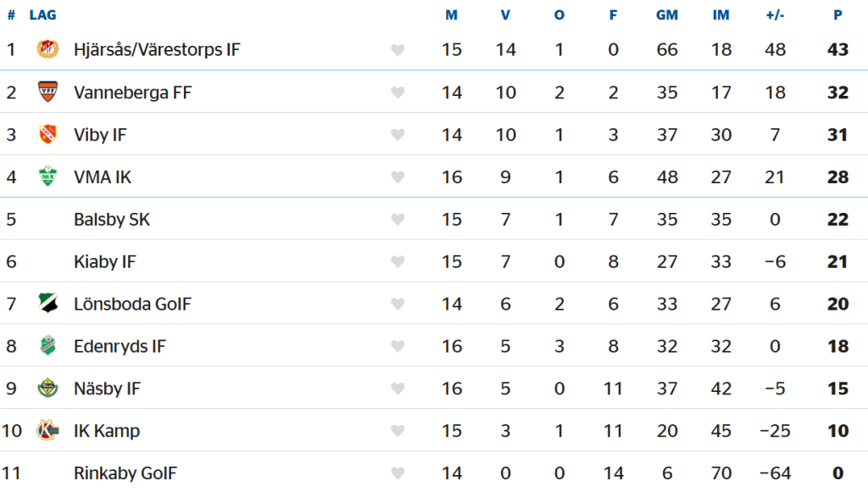868x492 pixels.
Task: Click Edenryds IF club crest icon
Action: (x=48, y=346)
